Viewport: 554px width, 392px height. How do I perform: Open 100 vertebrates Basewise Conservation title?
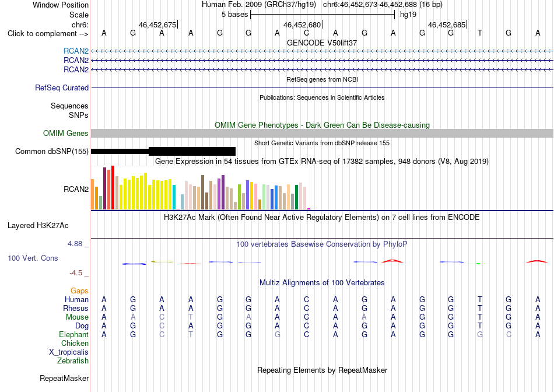click(x=322, y=244)
